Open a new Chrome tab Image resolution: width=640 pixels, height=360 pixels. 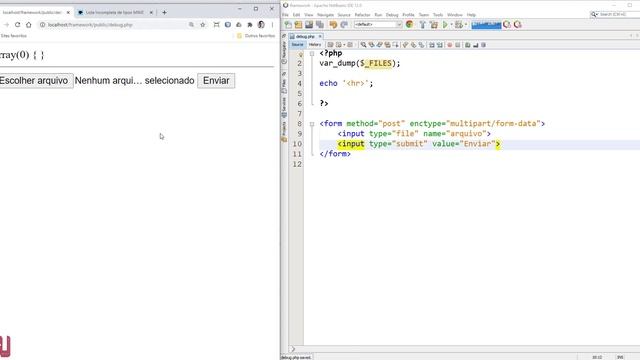point(164,13)
